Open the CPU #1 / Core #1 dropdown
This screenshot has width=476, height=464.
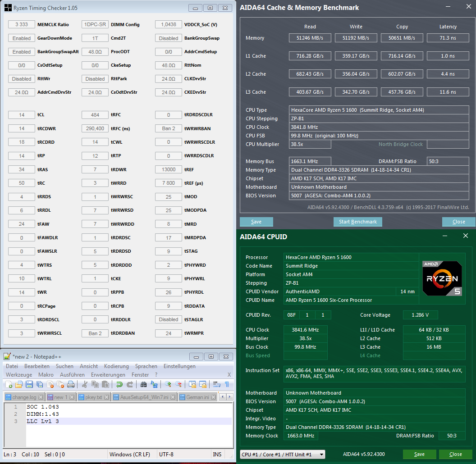[282, 454]
